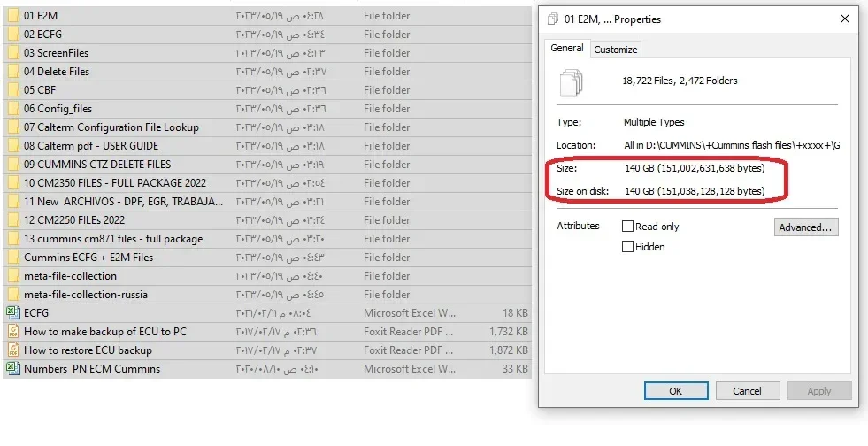Open Advanced attributes dialog

[x=805, y=227]
